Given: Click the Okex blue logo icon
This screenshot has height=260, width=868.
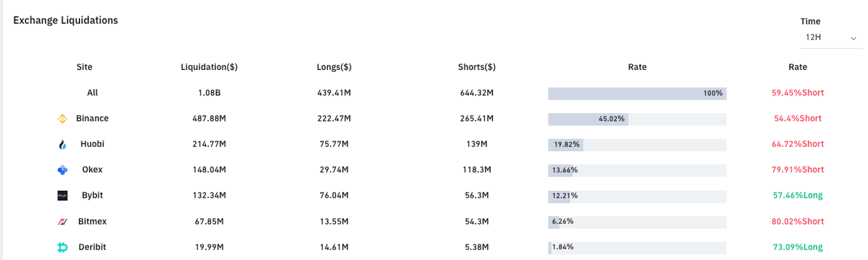Looking at the screenshot, I should tap(62, 170).
